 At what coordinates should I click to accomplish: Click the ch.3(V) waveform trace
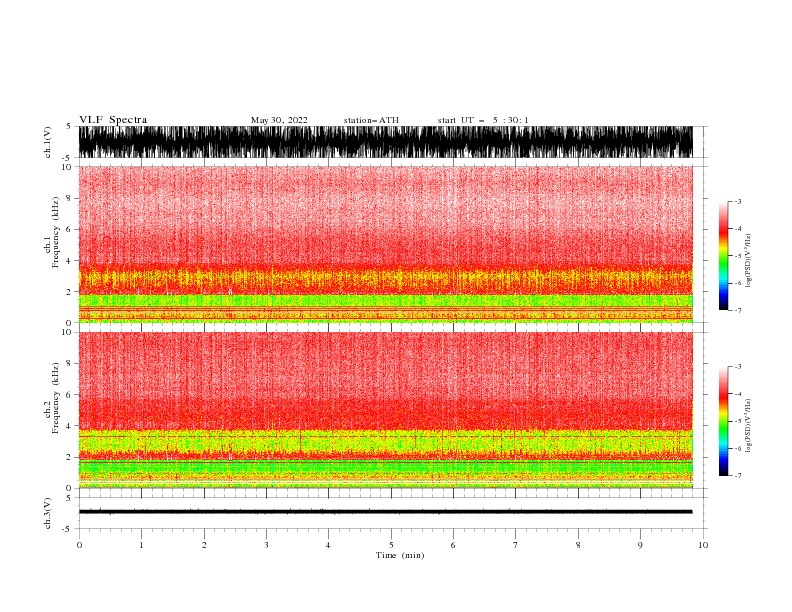click(385, 512)
